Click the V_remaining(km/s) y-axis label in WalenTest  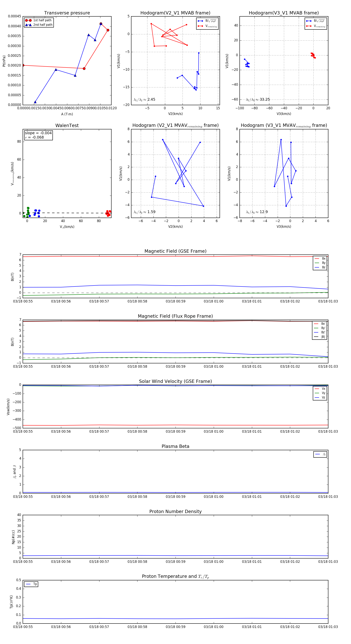coord(12,173)
